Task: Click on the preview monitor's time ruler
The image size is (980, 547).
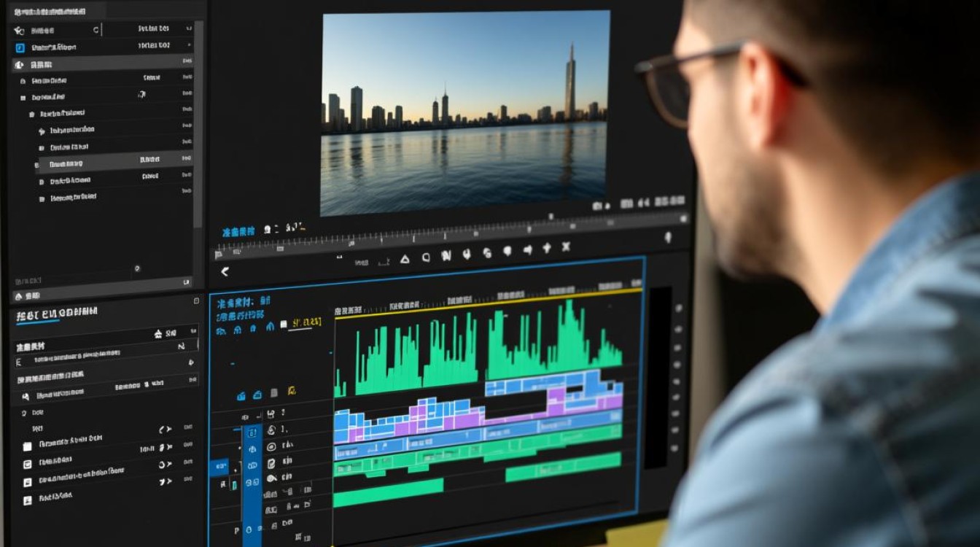Action: [452, 236]
